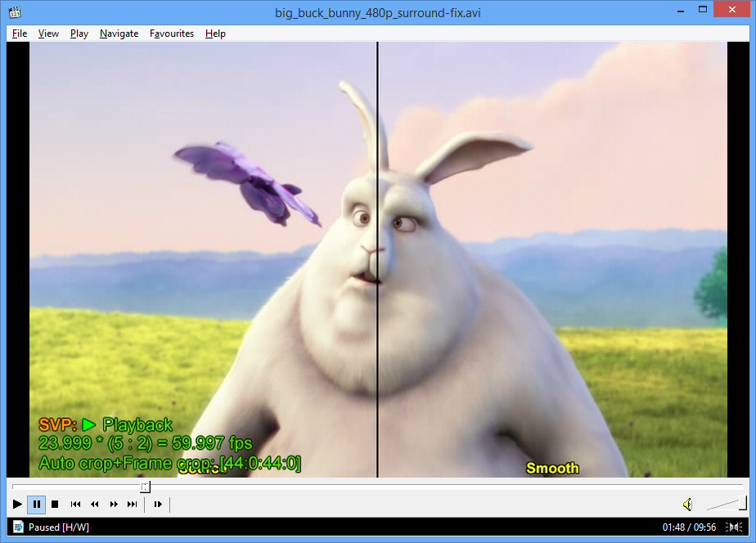Viewport: 756px width, 543px height.
Task: Open the Navigate menu
Action: point(119,34)
